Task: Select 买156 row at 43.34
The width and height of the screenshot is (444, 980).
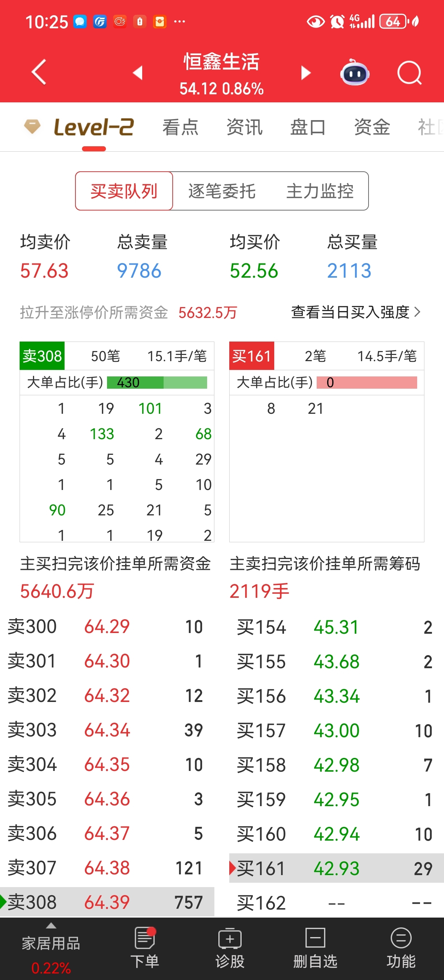Action: click(x=336, y=696)
